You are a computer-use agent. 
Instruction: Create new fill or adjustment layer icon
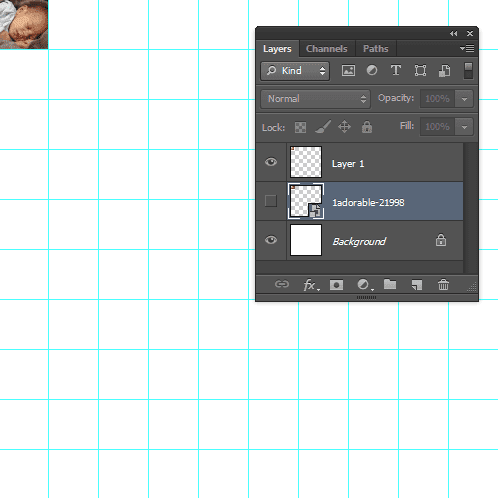[364, 285]
